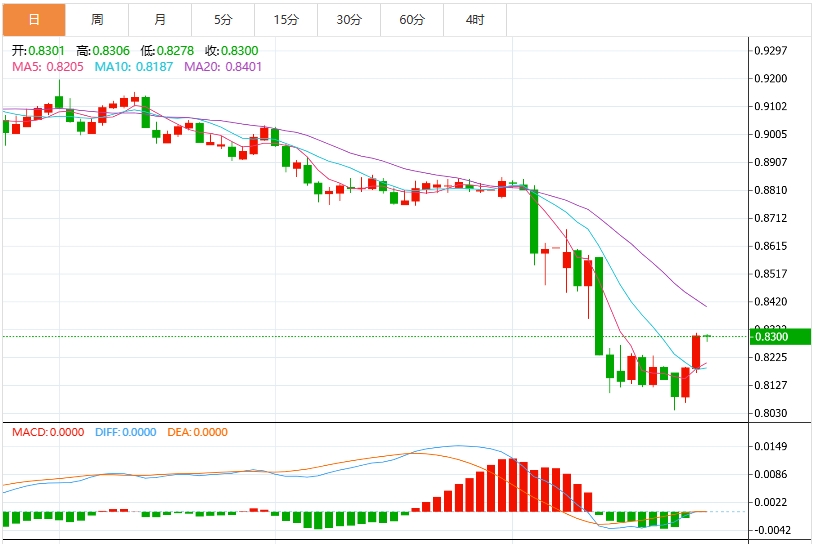The height and width of the screenshot is (544, 817).
Task: Click the close price value 0.8300
Action: point(240,51)
